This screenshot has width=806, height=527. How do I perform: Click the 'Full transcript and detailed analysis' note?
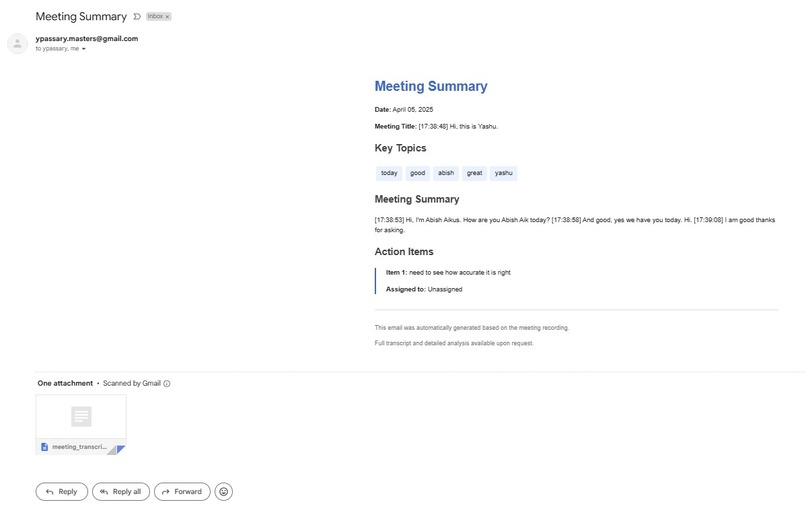click(453, 343)
